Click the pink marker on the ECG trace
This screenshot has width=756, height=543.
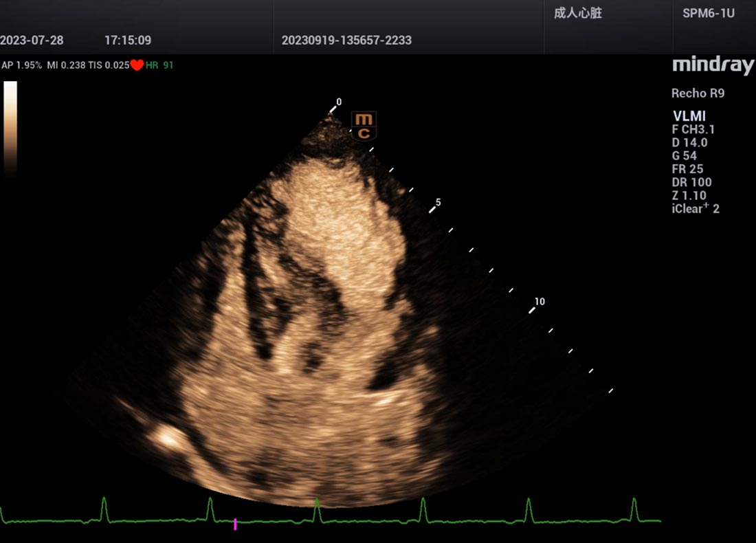click(x=235, y=524)
